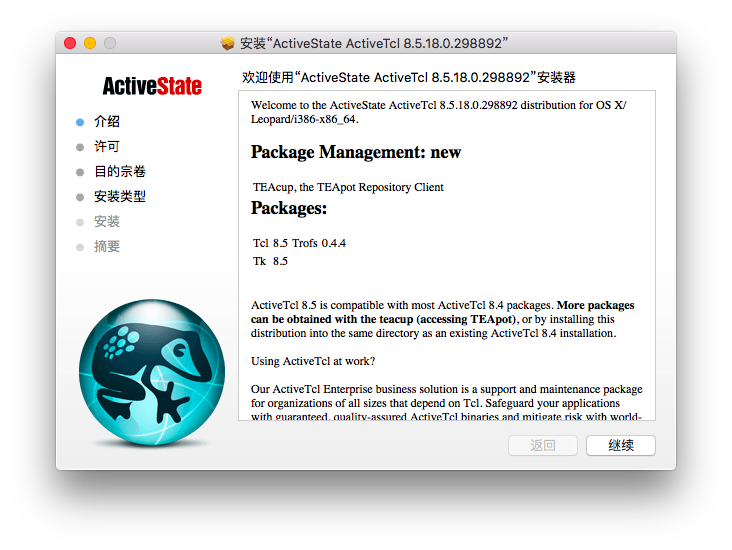Click the 继续 (Continue) button

(x=620, y=445)
